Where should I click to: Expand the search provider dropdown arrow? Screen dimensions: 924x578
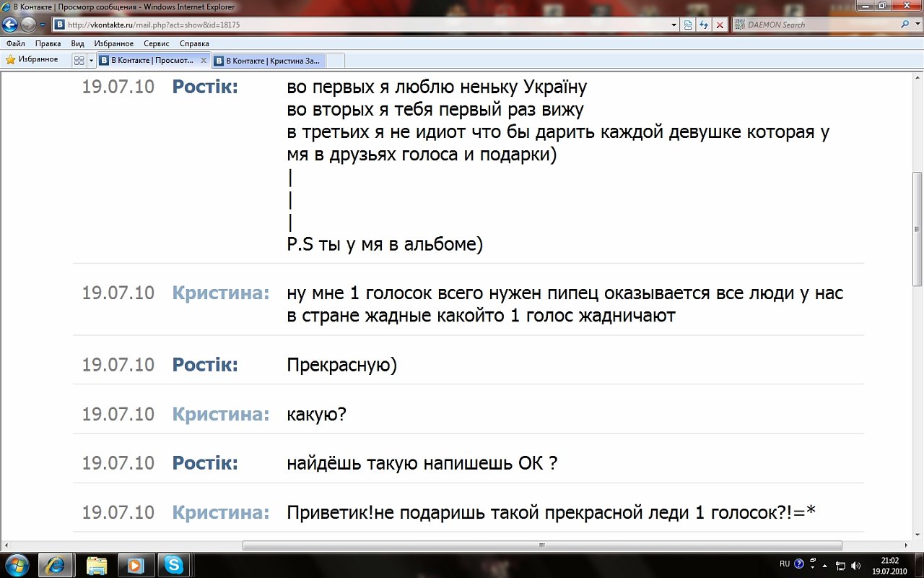pyautogui.click(x=917, y=25)
